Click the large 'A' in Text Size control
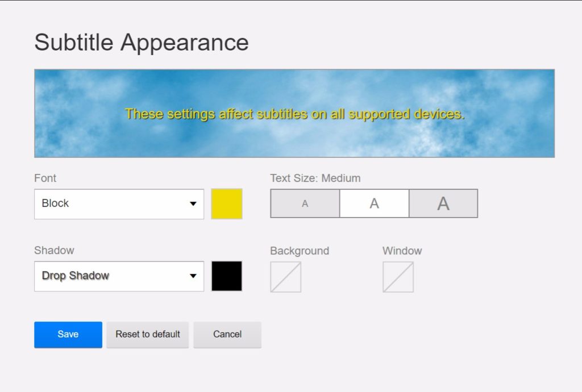 443,203
